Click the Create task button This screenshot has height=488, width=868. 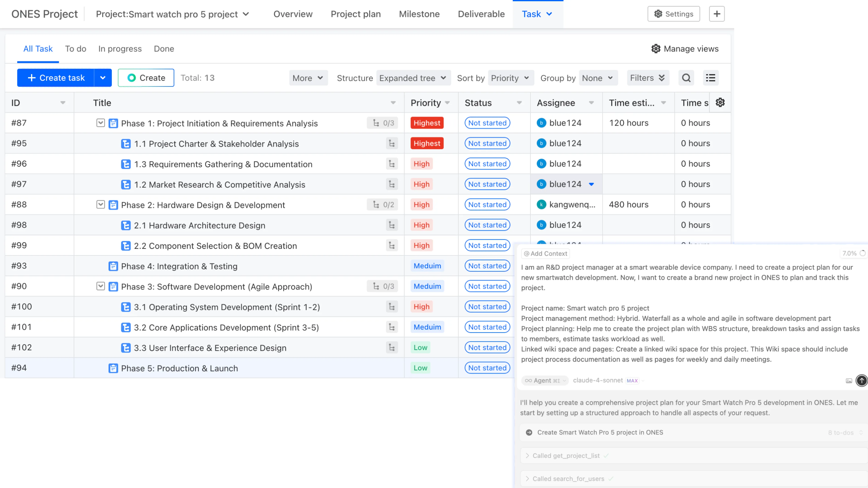click(56, 78)
